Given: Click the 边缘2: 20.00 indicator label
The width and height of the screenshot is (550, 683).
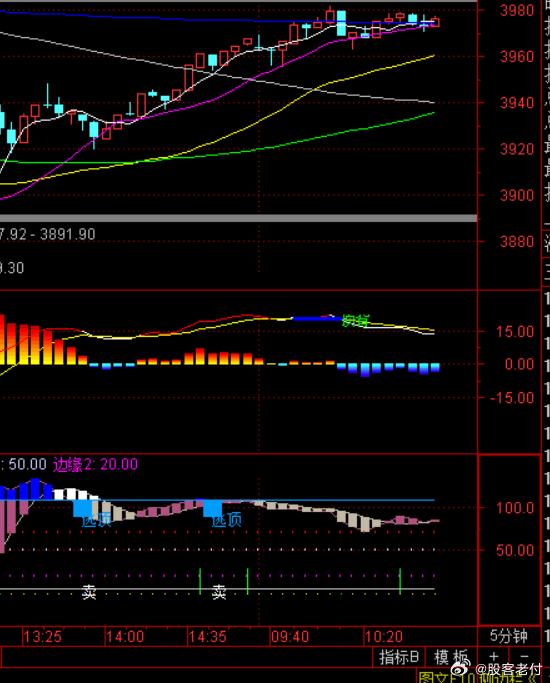Looking at the screenshot, I should point(95,464).
